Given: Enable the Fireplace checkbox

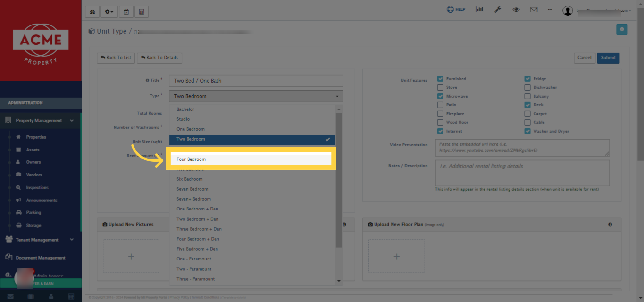Looking at the screenshot, I should coord(440,114).
